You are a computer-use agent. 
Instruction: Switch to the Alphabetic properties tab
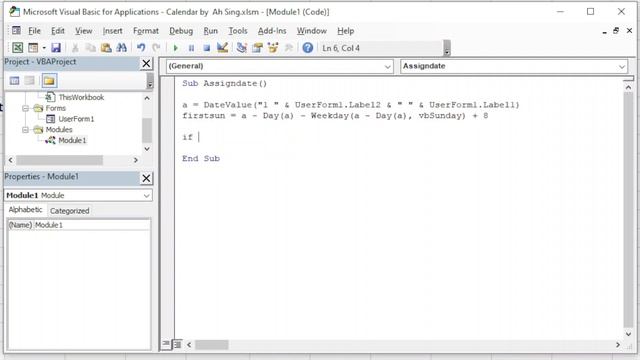[25, 210]
